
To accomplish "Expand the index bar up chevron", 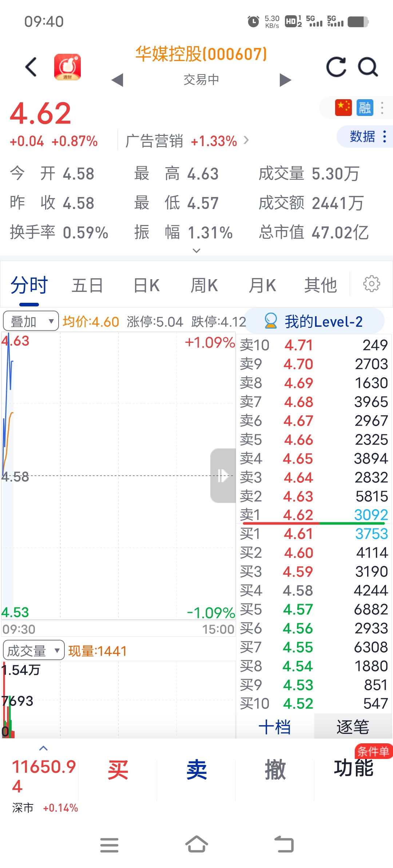I will click(43, 748).
